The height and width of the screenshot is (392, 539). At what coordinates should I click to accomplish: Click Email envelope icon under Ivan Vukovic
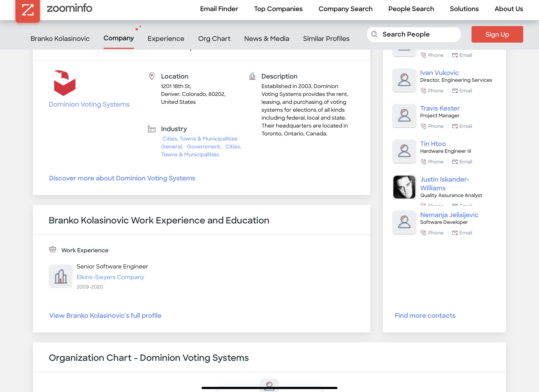455,91
